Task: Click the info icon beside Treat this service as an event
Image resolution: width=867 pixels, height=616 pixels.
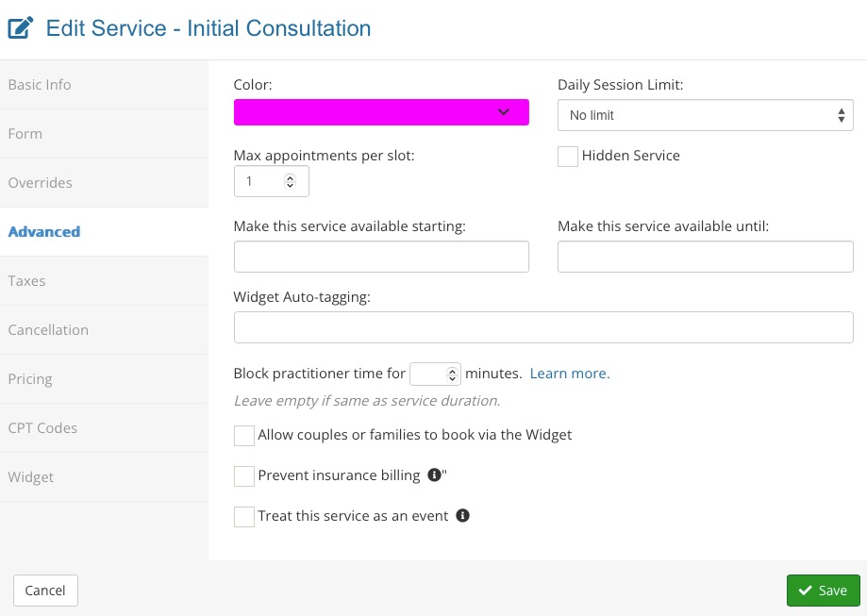Action: (462, 515)
